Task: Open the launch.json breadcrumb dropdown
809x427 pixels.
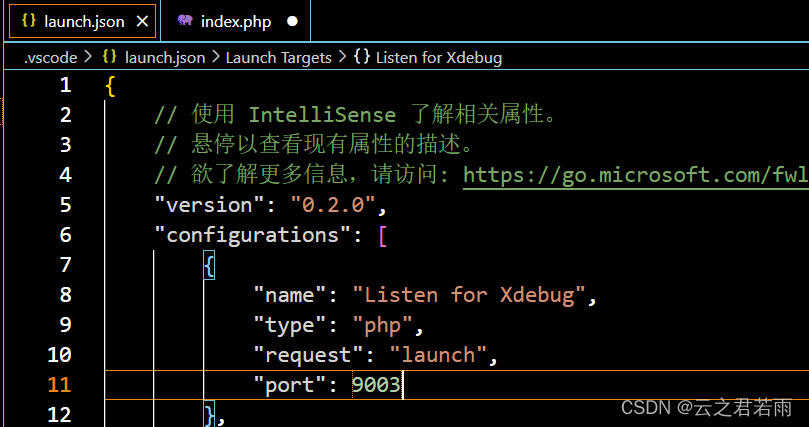Action: (164, 57)
